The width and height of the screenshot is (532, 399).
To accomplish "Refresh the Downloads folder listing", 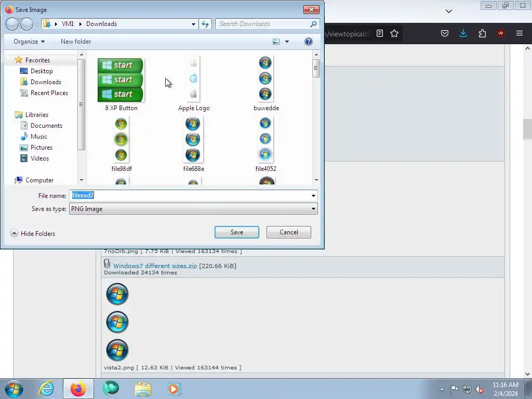I will click(205, 24).
